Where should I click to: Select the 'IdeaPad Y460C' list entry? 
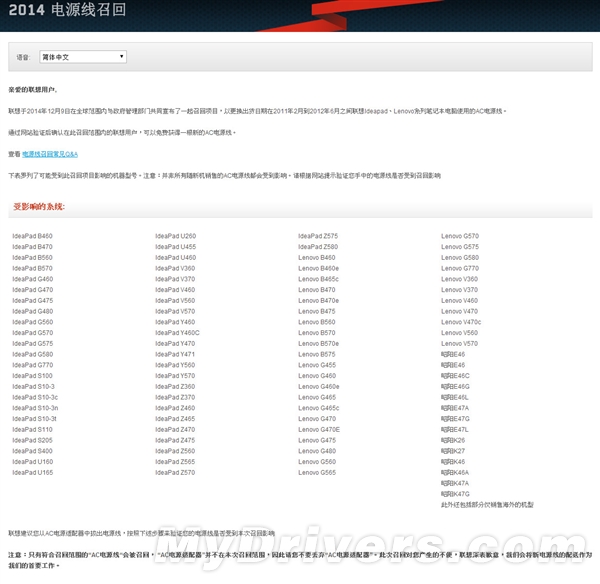pyautogui.click(x=178, y=333)
